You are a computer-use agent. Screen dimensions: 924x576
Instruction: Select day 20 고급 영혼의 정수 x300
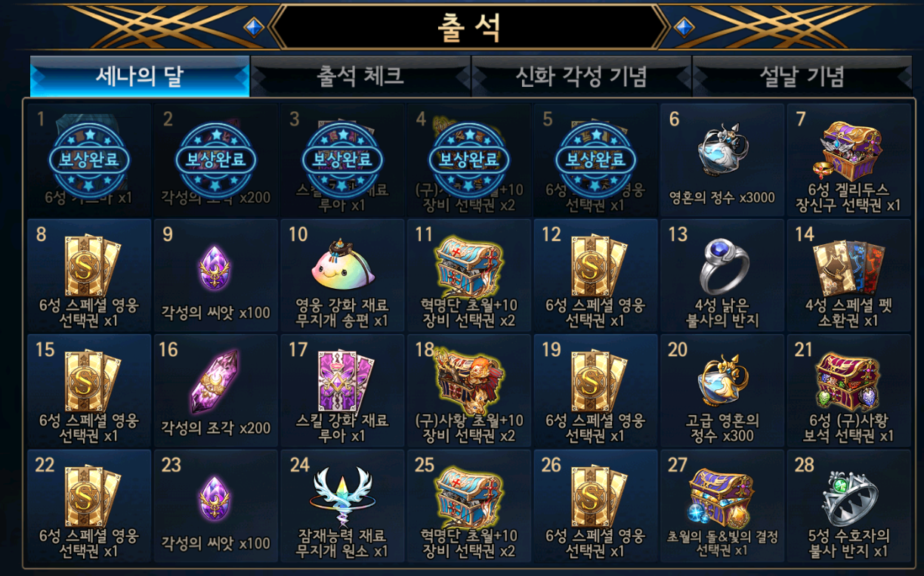click(x=722, y=391)
